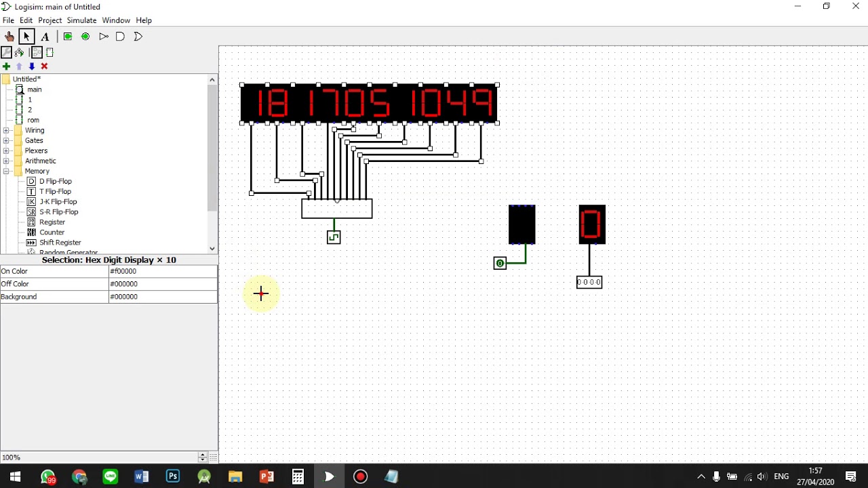Expand the Gates library
This screenshot has width=868, height=488.
click(x=6, y=140)
